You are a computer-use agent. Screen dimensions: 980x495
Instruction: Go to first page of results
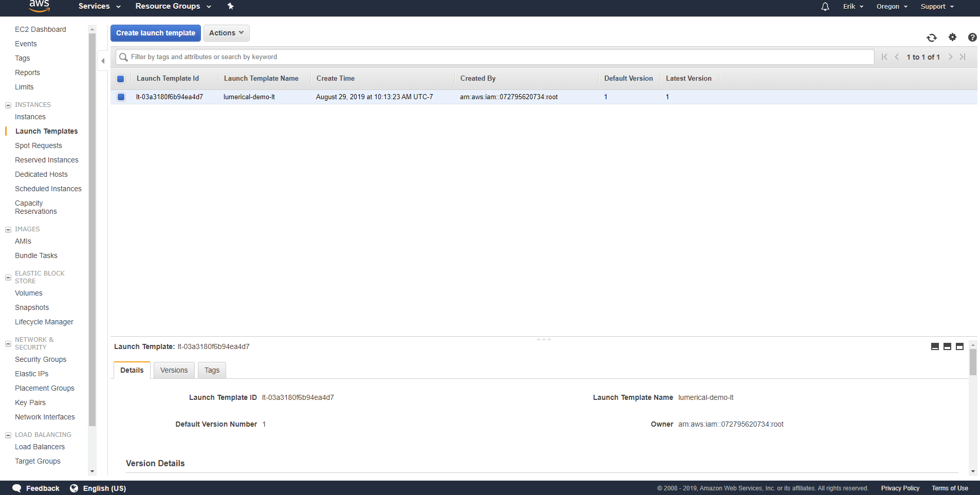[884, 57]
